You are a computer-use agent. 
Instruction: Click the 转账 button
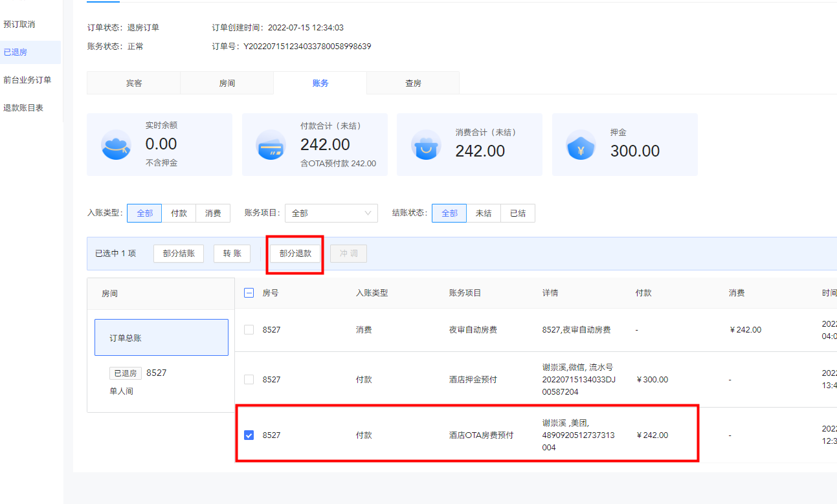coord(232,254)
